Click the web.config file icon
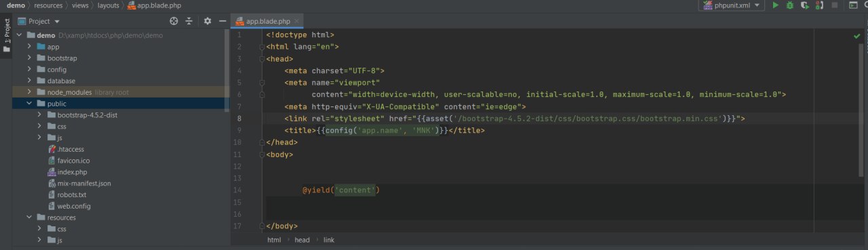This screenshot has width=868, height=250. point(52,206)
